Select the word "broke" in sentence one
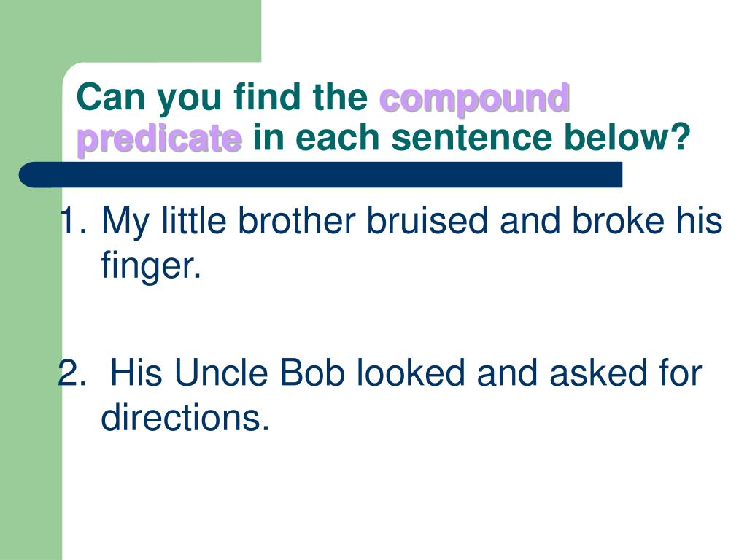Screen dimensions: 747x560 618,220
